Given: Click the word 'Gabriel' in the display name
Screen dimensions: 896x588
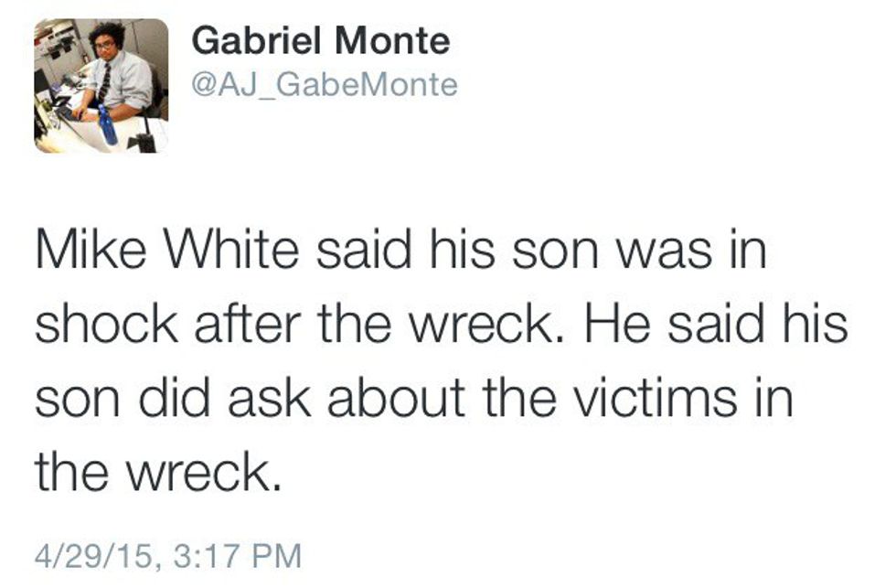Looking at the screenshot, I should pos(261,40).
